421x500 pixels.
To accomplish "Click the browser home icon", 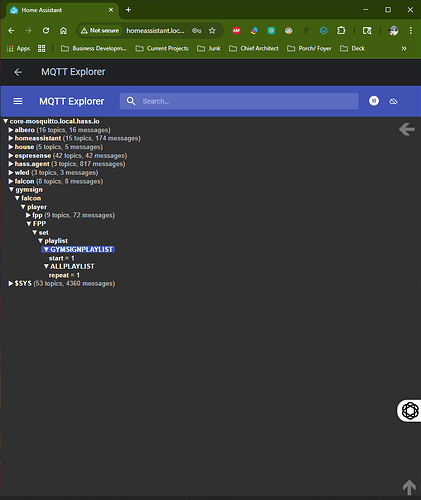I will (63, 31).
